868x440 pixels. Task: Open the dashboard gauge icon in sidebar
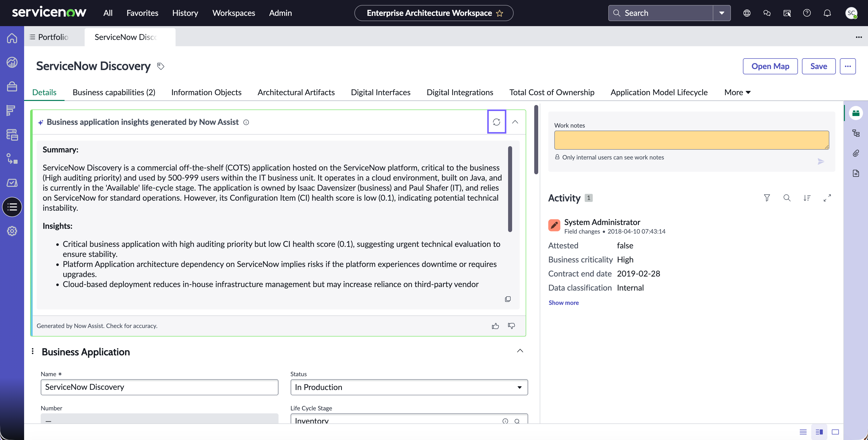point(12,62)
